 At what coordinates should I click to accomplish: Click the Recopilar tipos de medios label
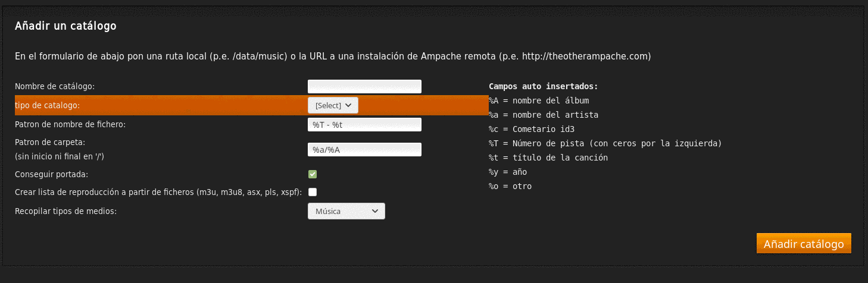(x=65, y=211)
